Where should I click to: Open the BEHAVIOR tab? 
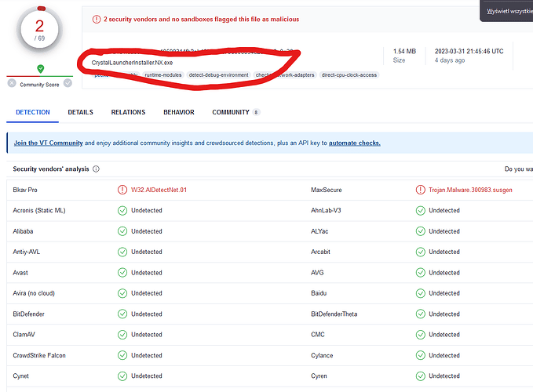point(179,112)
